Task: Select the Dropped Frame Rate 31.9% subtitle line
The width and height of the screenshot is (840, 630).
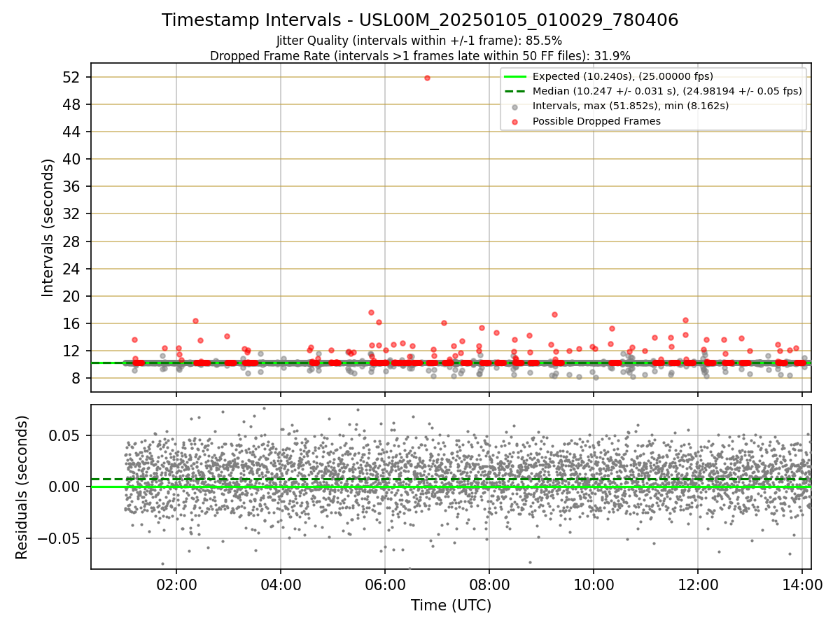Action: pos(420,56)
